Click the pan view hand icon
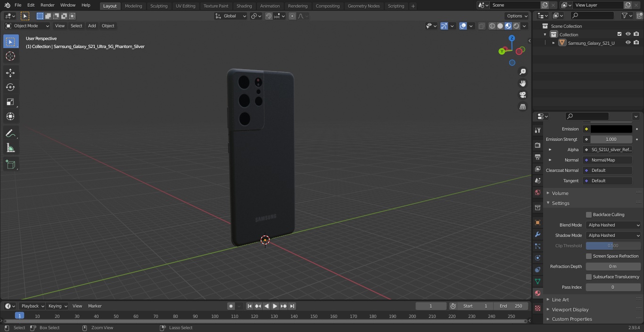 tap(522, 83)
